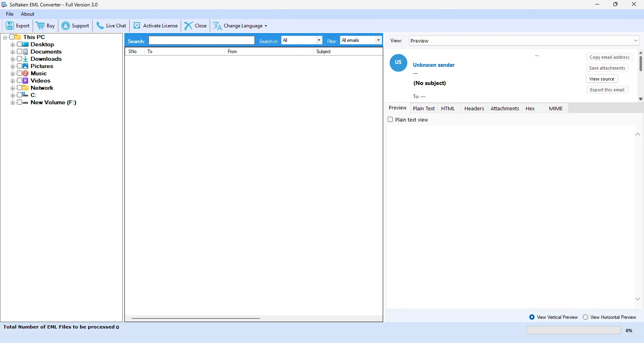Click the Close X toolbar icon

[x=188, y=26]
